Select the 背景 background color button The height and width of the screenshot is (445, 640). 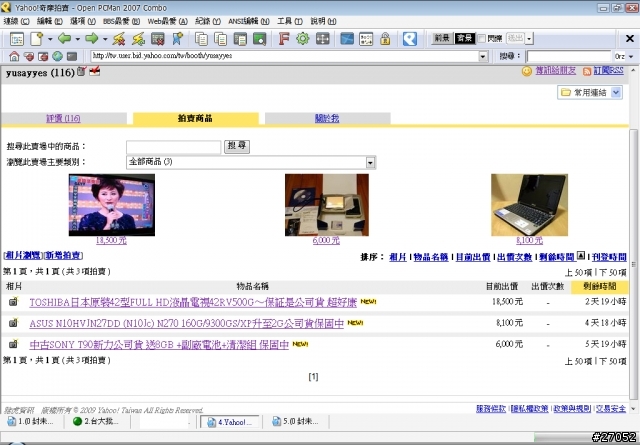pyautogui.click(x=464, y=38)
